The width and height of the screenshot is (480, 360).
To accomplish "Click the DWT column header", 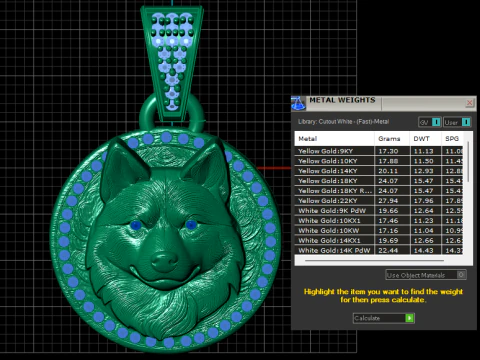I will click(426, 139).
